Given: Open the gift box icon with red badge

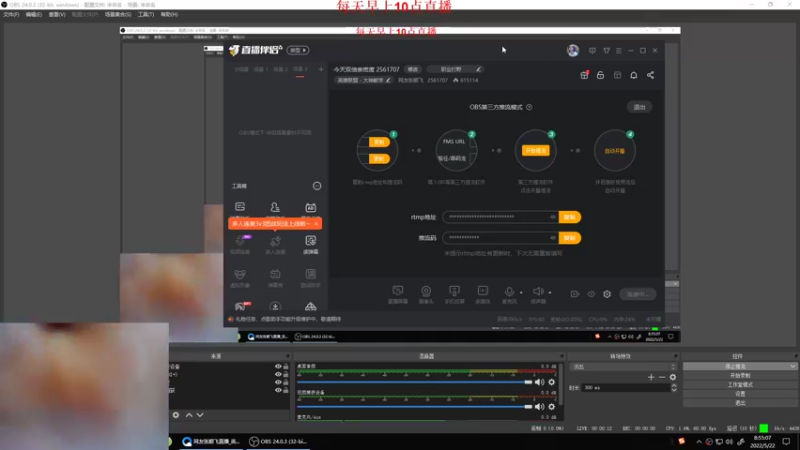Looking at the screenshot, I should 584,75.
